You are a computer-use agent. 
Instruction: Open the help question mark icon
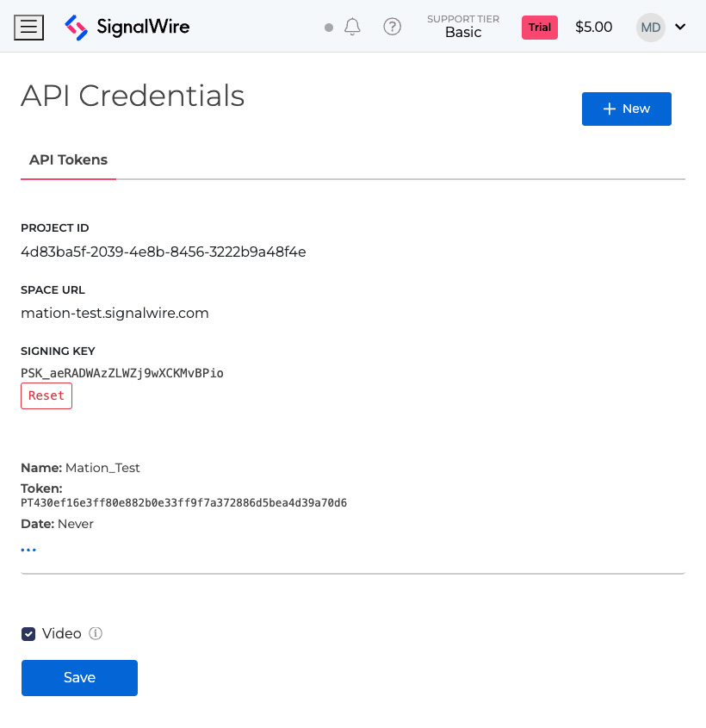[392, 27]
